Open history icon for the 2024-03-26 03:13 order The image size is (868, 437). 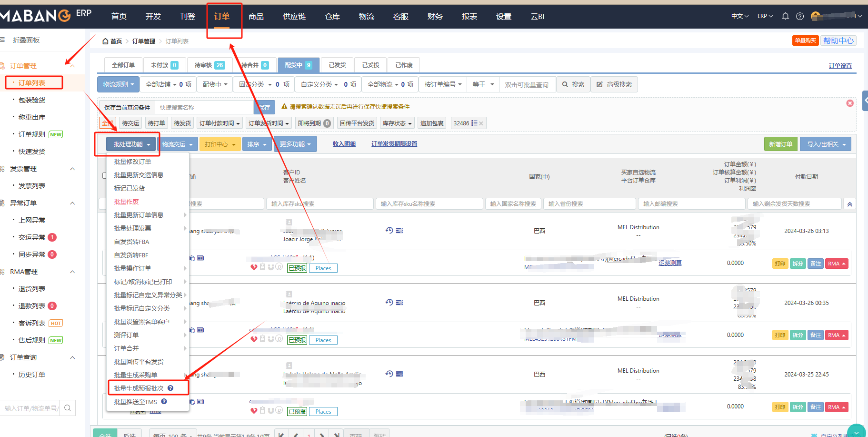389,230
